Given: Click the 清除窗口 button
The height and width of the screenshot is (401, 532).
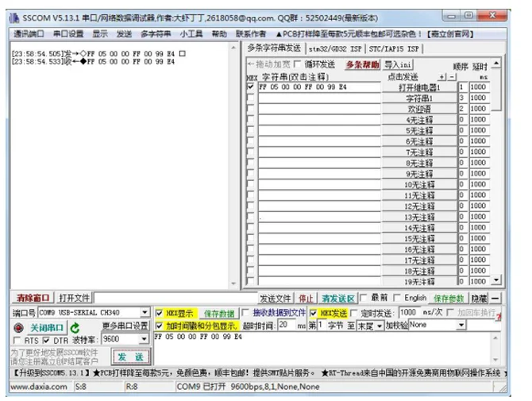Looking at the screenshot, I should coord(33,298).
